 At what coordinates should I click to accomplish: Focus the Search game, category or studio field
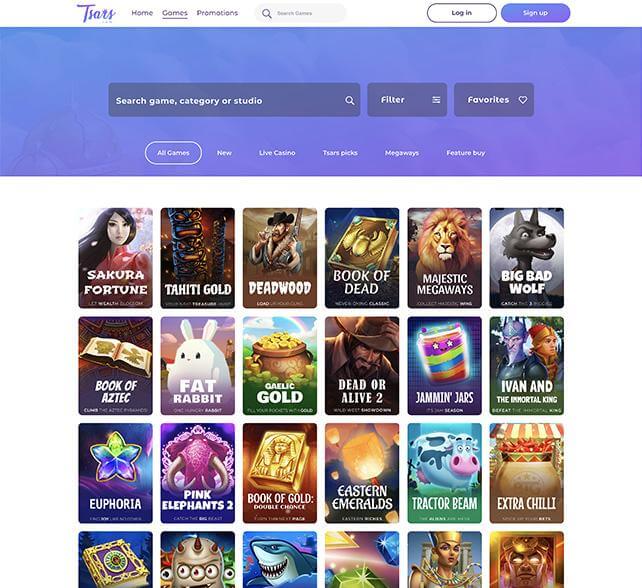[234, 100]
